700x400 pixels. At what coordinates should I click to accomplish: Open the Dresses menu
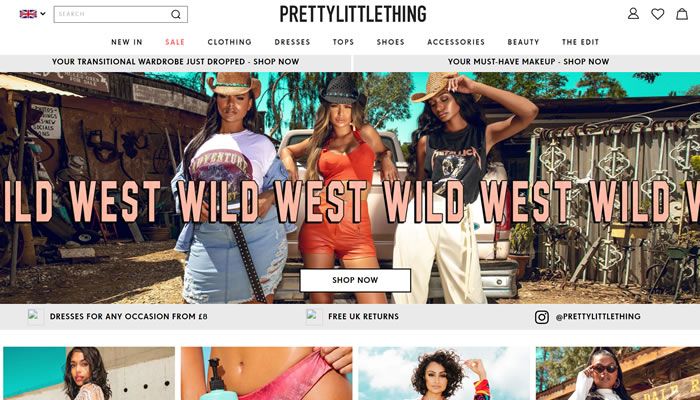292,42
